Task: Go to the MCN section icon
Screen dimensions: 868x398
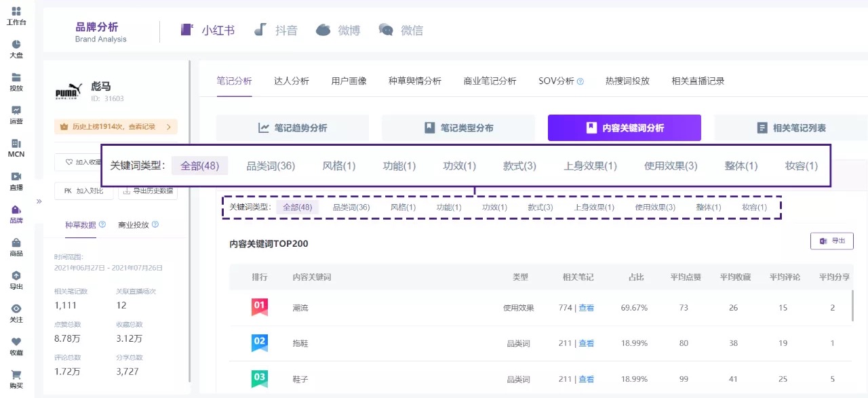Action: [x=16, y=144]
